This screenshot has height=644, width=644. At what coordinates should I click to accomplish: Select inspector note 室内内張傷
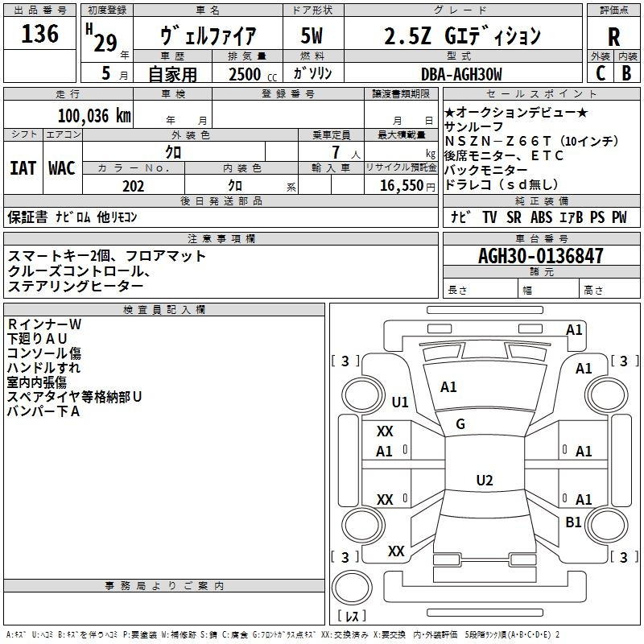[x=36, y=382]
